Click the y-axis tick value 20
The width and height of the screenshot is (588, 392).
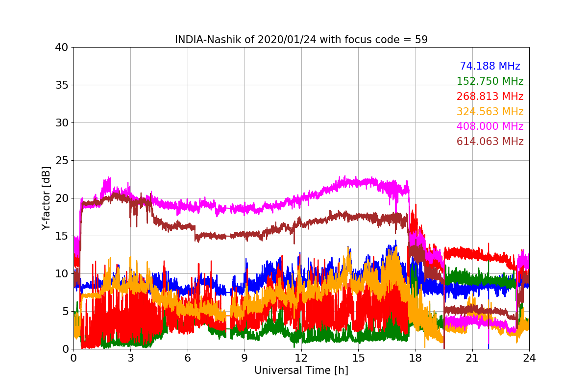(x=62, y=198)
